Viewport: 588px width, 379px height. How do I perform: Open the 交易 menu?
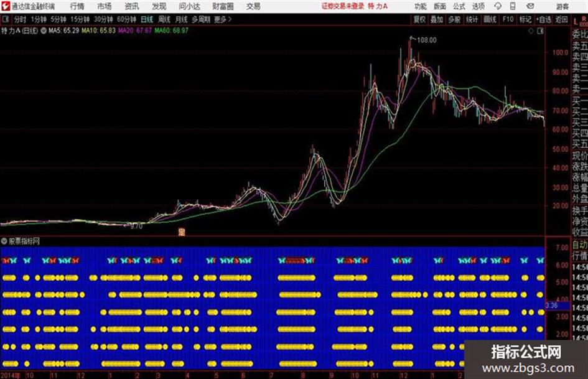[x=253, y=6]
